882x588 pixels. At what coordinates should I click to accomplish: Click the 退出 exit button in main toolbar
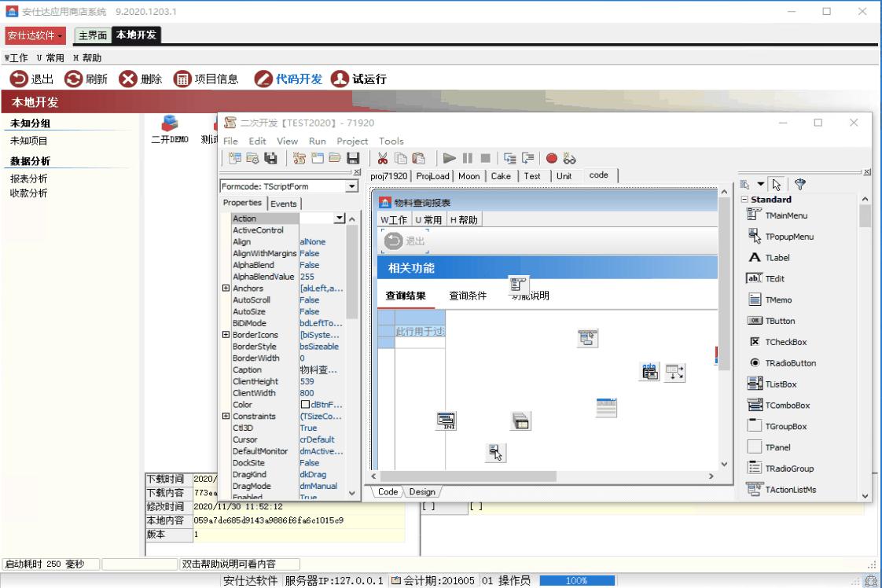(31, 79)
